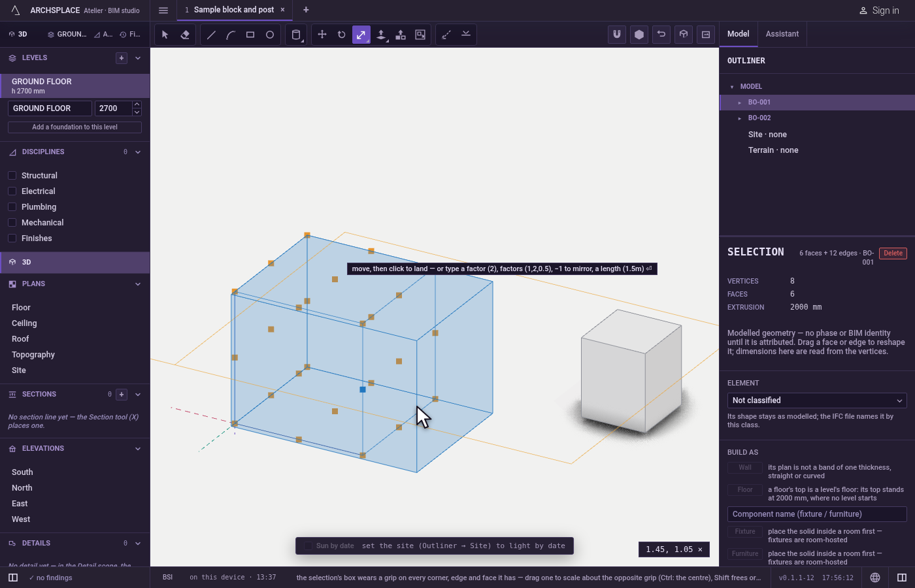This screenshot has height=588, width=915.
Task: Check the Plumbing discipline checkbox
Action: coord(12,206)
